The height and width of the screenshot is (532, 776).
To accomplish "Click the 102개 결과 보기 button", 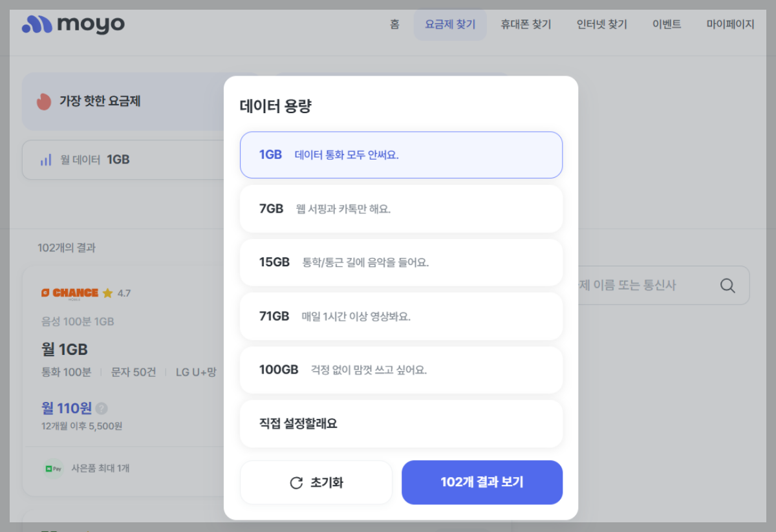I will tap(482, 482).
